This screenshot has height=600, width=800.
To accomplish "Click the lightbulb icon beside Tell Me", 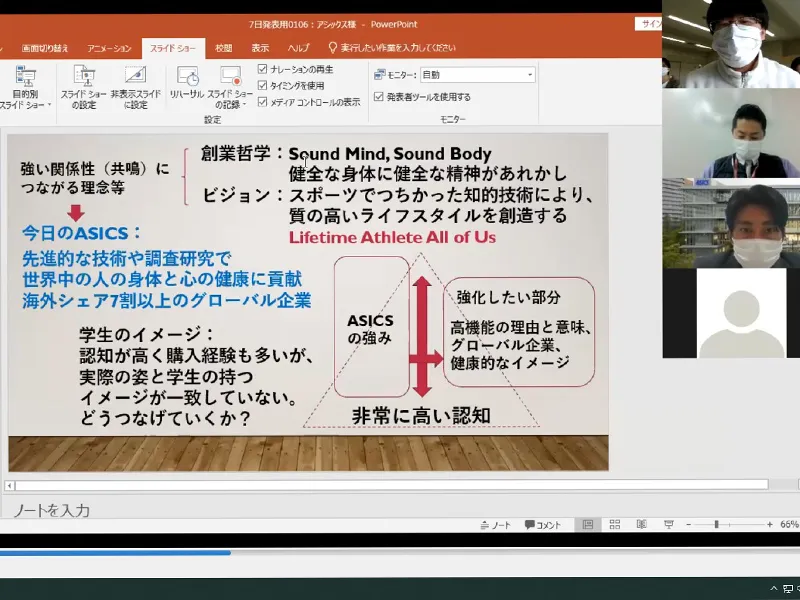I will (332, 48).
